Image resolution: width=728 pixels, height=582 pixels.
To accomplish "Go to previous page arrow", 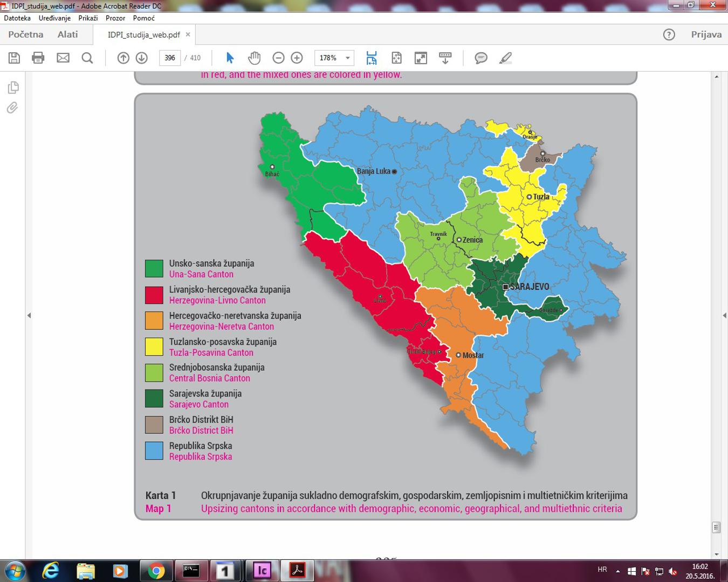I will [123, 58].
